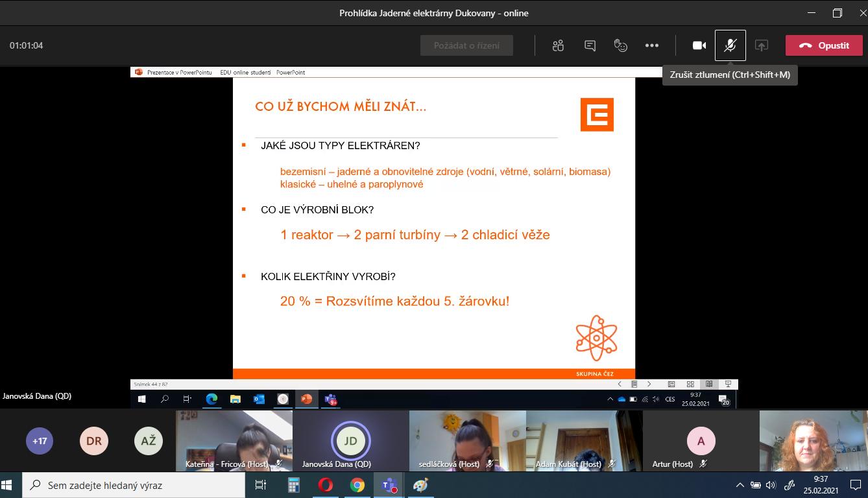Open the meeting chat panel
The image size is (868, 498).
[x=590, y=45]
